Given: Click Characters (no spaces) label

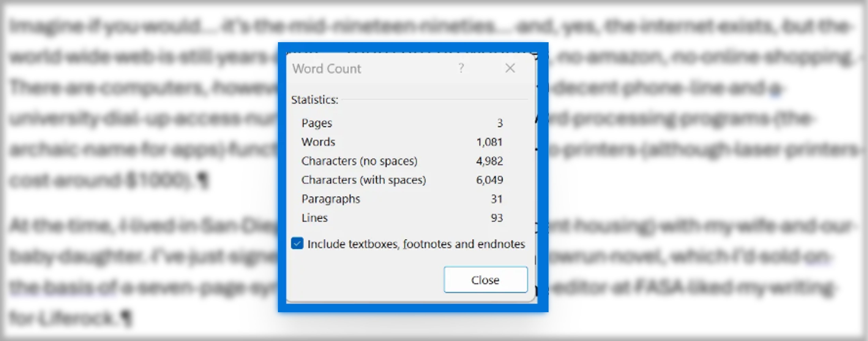Looking at the screenshot, I should (x=359, y=161).
